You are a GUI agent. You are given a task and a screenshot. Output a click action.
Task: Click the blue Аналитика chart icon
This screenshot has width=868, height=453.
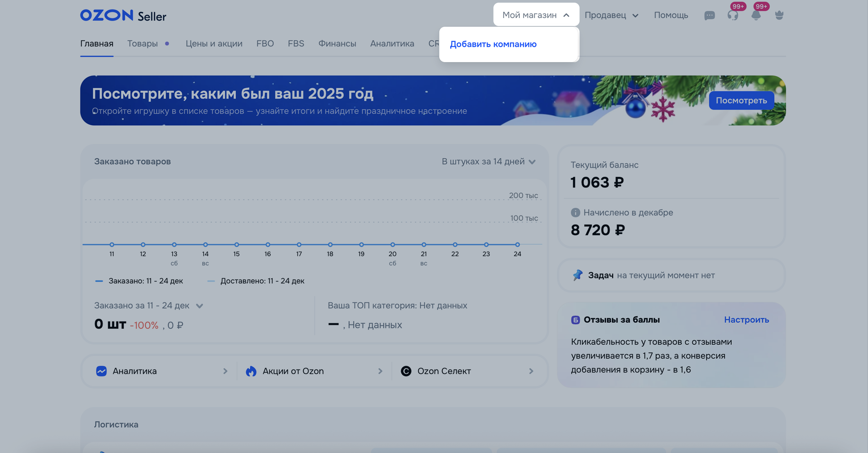101,371
